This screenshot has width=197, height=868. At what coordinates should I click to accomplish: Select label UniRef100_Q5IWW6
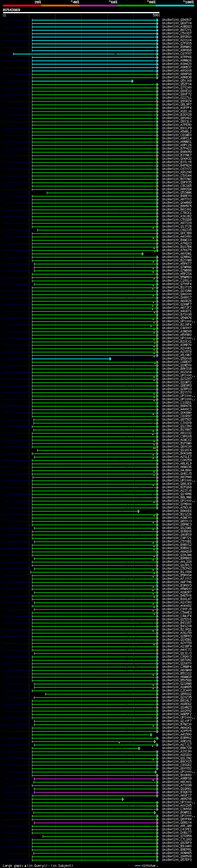pos(176,193)
